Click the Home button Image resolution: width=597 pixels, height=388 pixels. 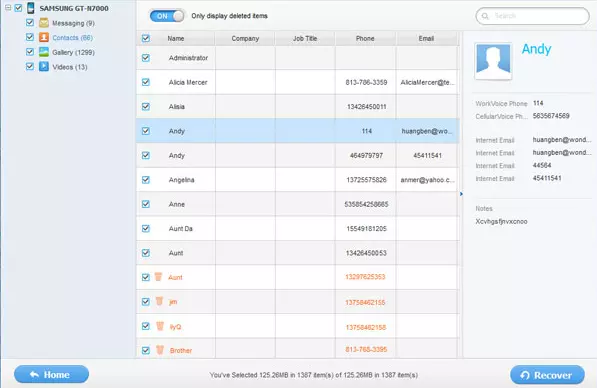click(x=51, y=374)
